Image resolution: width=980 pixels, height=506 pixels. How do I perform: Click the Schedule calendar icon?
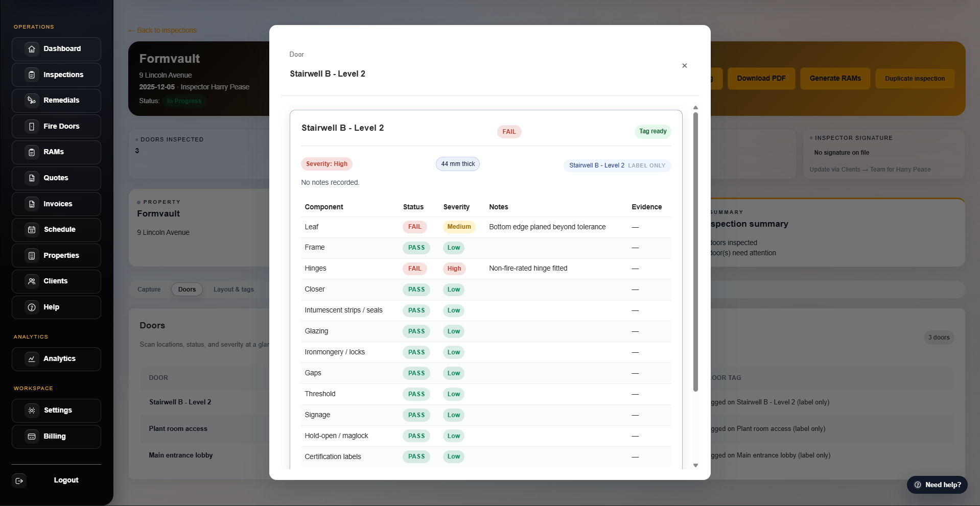tap(32, 230)
